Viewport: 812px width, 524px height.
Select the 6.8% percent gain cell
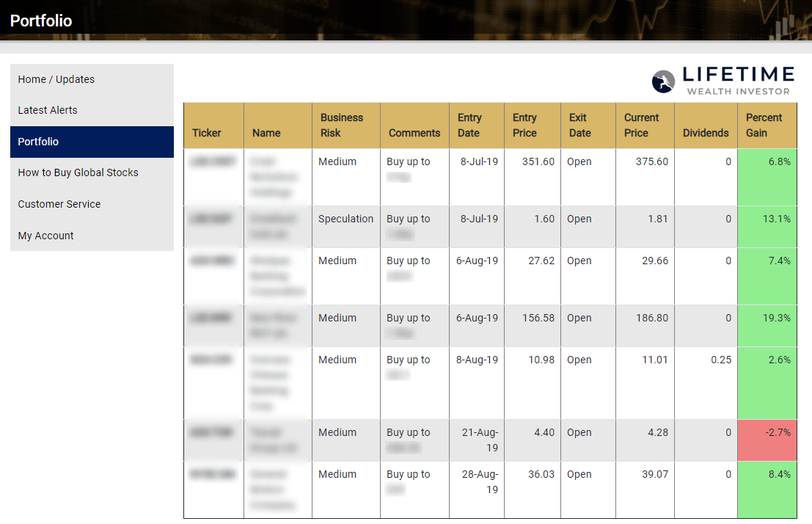point(767,178)
